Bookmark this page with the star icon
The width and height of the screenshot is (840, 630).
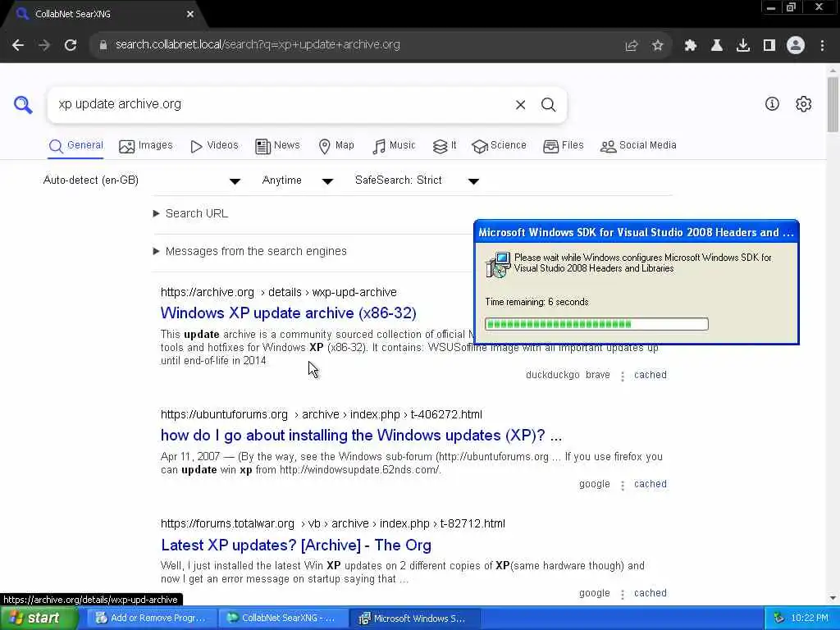(657, 46)
